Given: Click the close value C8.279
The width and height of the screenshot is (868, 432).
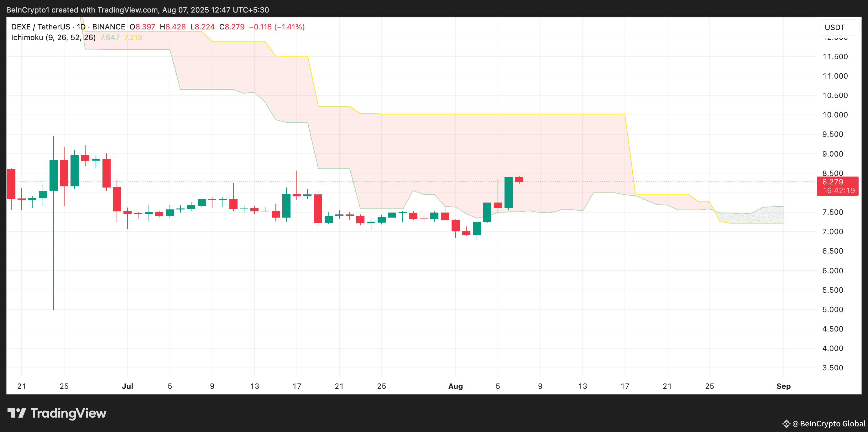Looking at the screenshot, I should click(232, 27).
